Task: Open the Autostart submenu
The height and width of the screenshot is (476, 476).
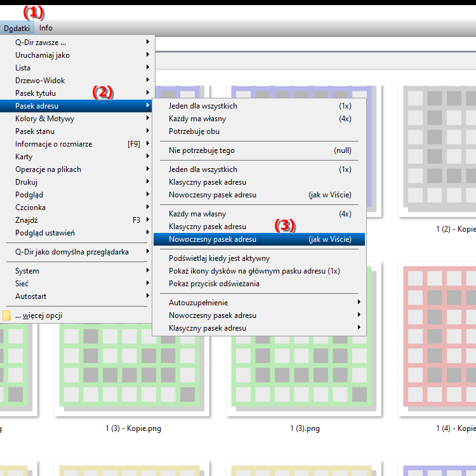Action: pyautogui.click(x=77, y=296)
